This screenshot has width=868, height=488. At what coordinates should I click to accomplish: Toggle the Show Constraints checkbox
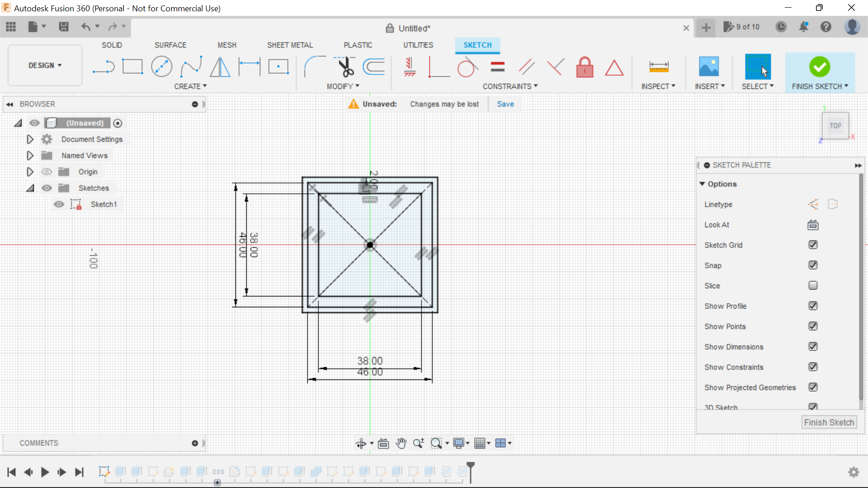(x=813, y=366)
